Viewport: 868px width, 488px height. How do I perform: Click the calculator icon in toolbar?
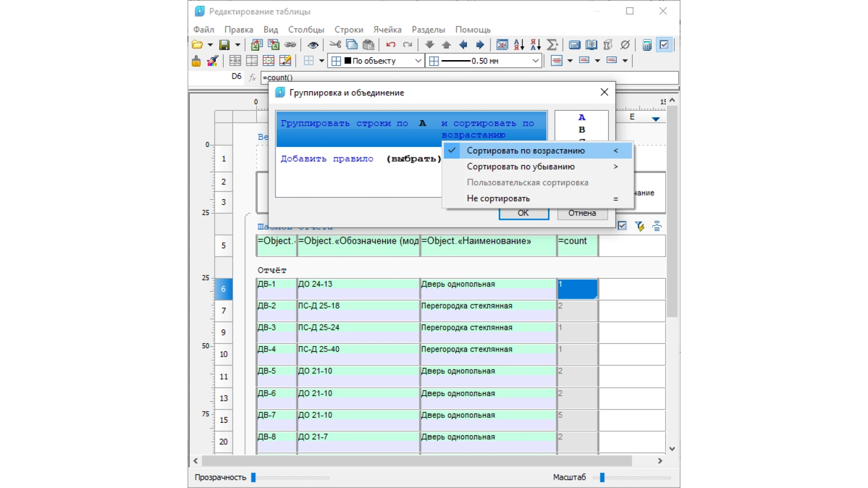point(647,45)
